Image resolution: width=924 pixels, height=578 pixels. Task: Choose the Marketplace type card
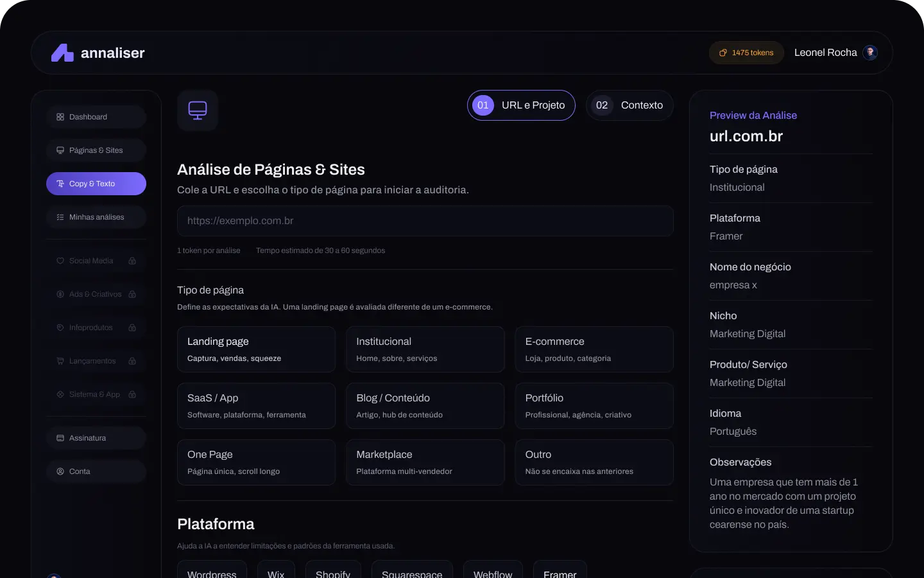[425, 462]
